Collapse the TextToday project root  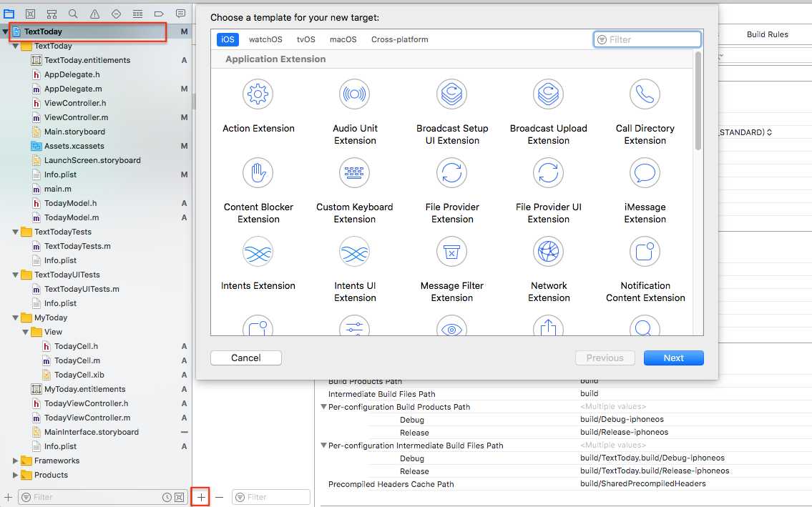5,31
